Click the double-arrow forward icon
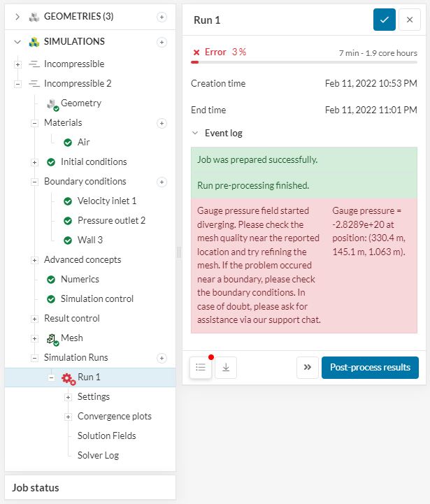The width and height of the screenshot is (430, 504). click(x=307, y=368)
